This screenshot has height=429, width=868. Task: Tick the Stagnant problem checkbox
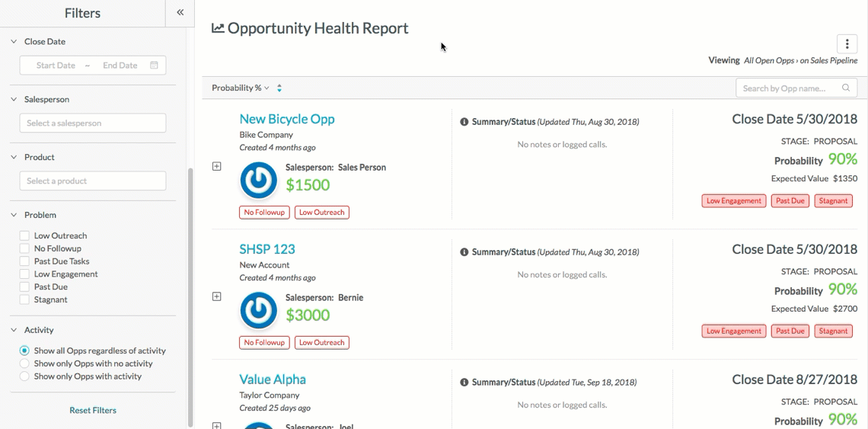pos(24,299)
